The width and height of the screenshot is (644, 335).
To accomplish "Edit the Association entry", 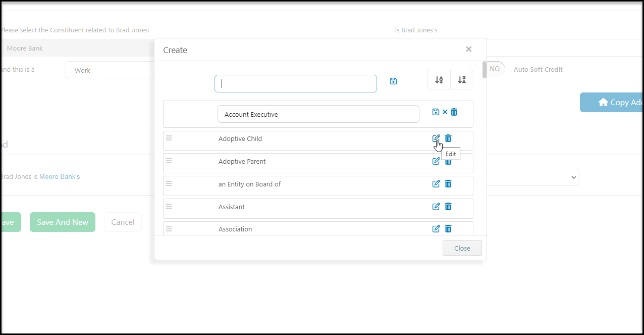I will [436, 229].
